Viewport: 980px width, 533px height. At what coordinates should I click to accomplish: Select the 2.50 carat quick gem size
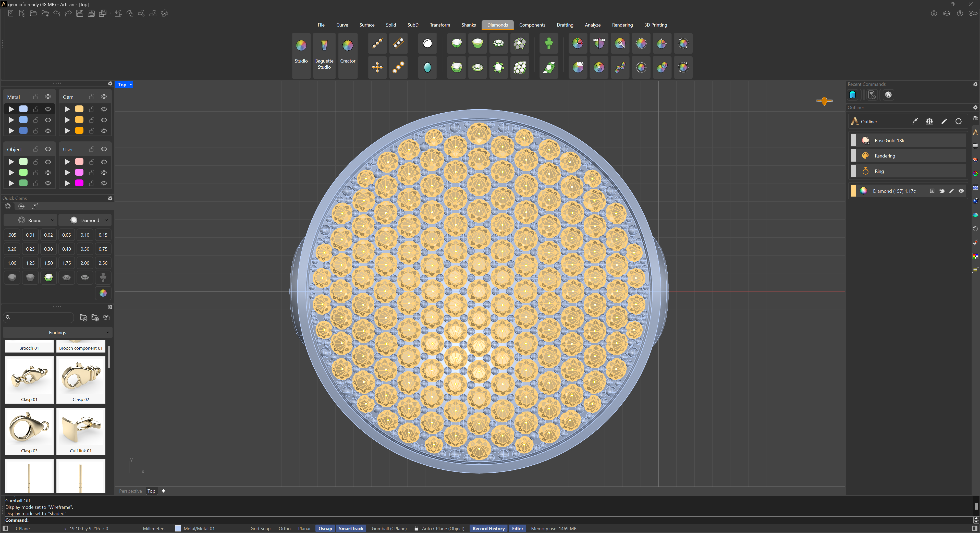coord(103,263)
